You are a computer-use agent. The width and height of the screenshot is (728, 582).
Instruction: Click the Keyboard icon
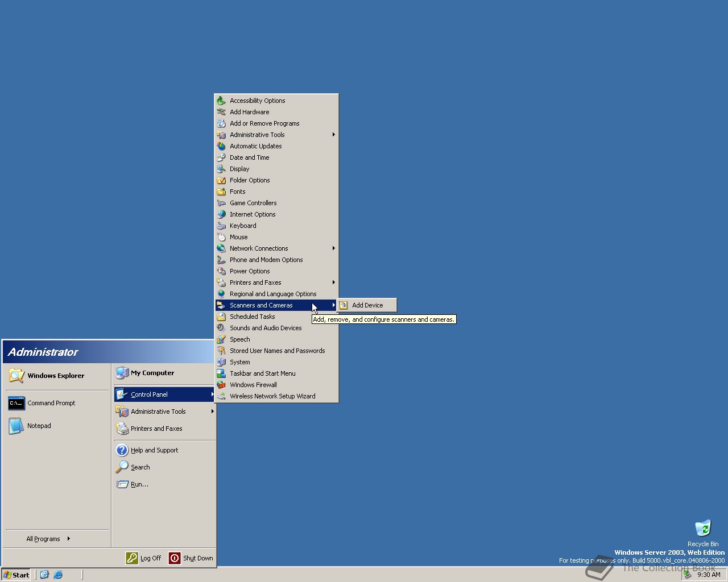tap(221, 226)
